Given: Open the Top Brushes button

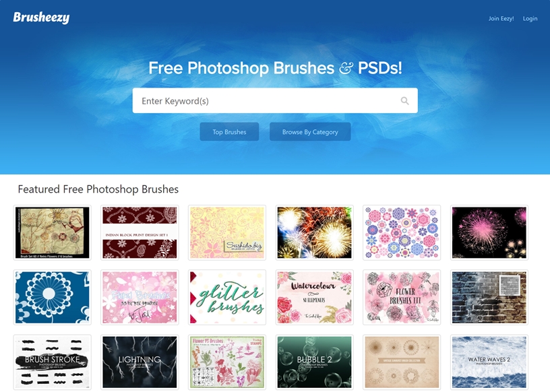Looking at the screenshot, I should [229, 132].
